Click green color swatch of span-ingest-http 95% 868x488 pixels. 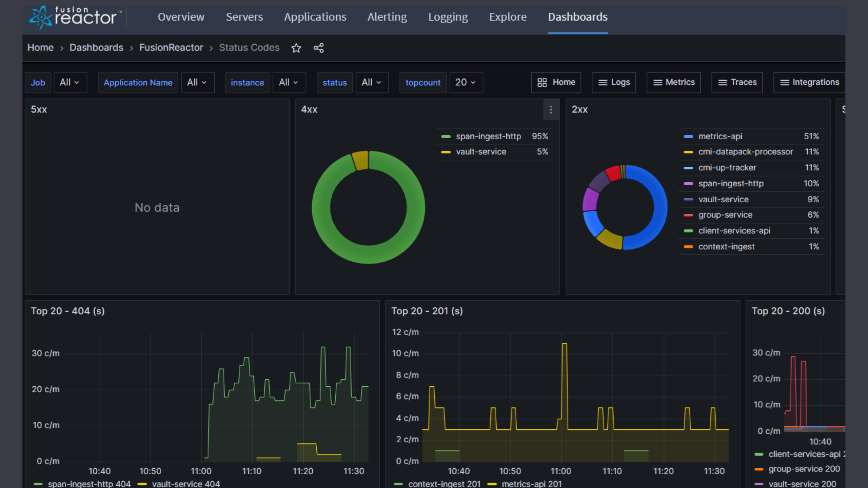[446, 137]
